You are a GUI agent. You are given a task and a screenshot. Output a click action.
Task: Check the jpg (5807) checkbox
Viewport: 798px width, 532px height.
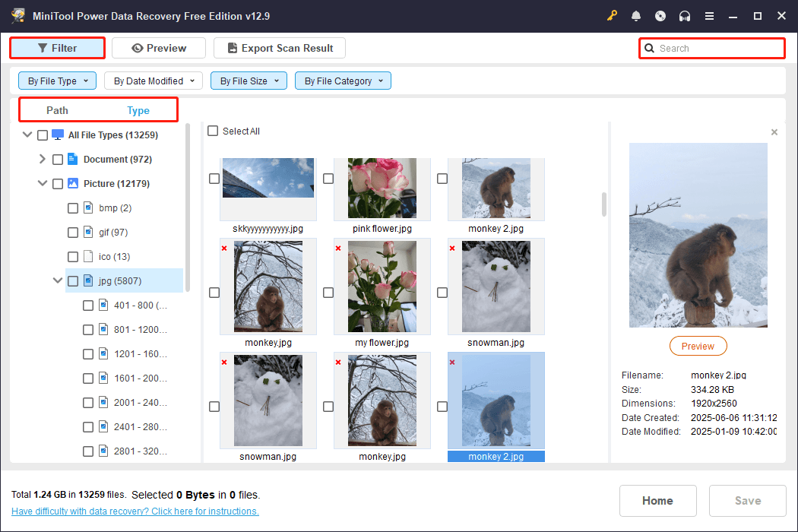pos(73,281)
